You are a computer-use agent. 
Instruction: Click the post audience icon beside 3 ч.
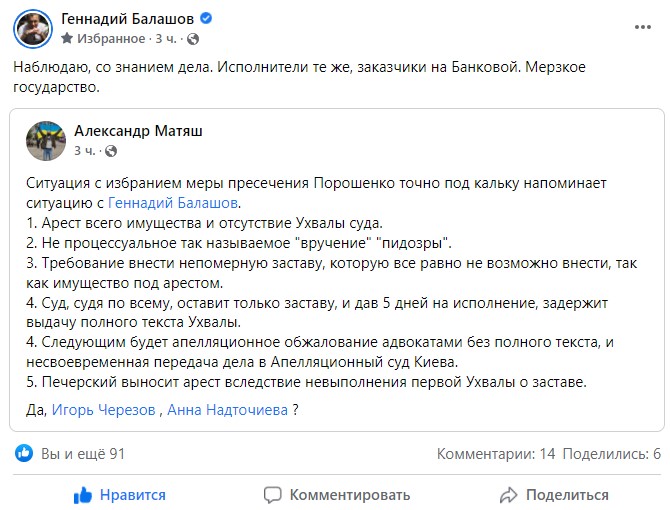[x=193, y=39]
